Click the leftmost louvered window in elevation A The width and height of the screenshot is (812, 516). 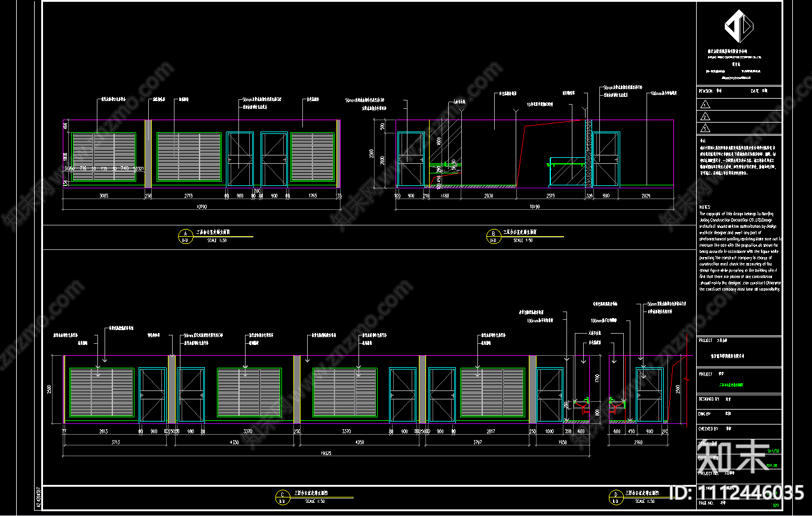click(104, 157)
